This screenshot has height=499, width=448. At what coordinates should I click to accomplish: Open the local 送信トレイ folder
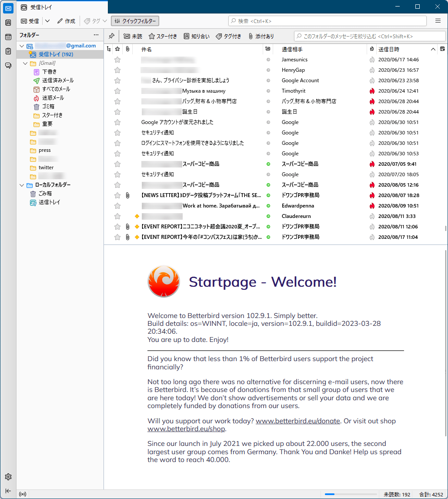60,202
